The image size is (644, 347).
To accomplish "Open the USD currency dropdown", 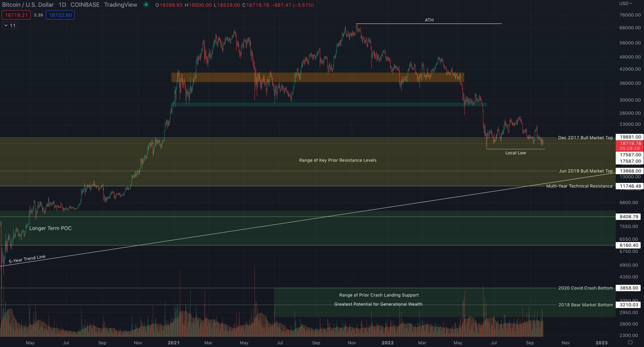I will click(625, 3).
